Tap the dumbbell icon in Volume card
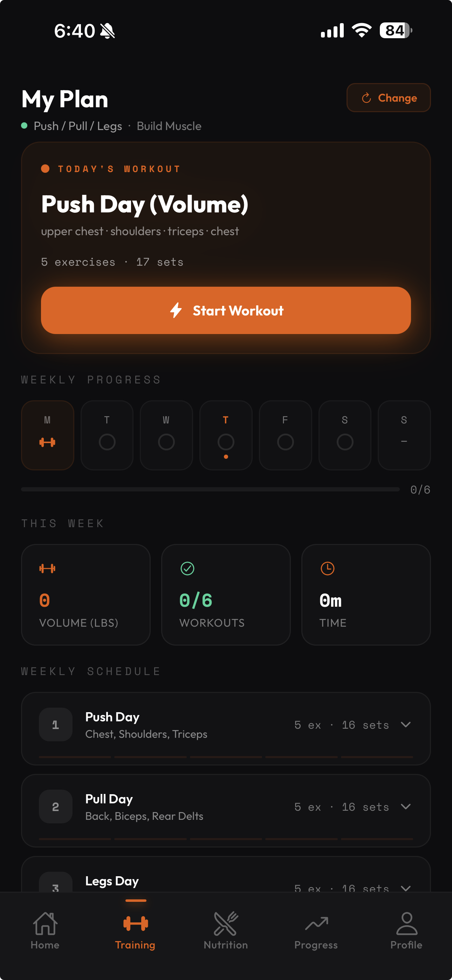Viewport: 452px width, 980px height. 47,569
